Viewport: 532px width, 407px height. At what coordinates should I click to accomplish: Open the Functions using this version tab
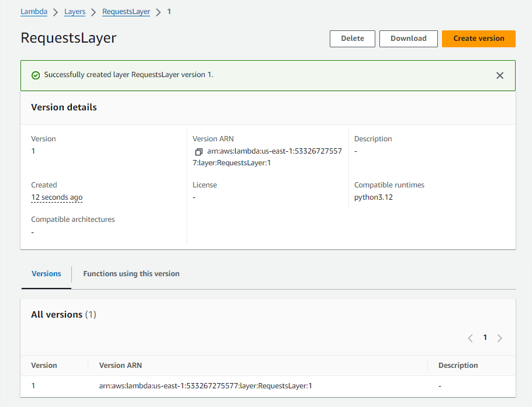tap(131, 273)
